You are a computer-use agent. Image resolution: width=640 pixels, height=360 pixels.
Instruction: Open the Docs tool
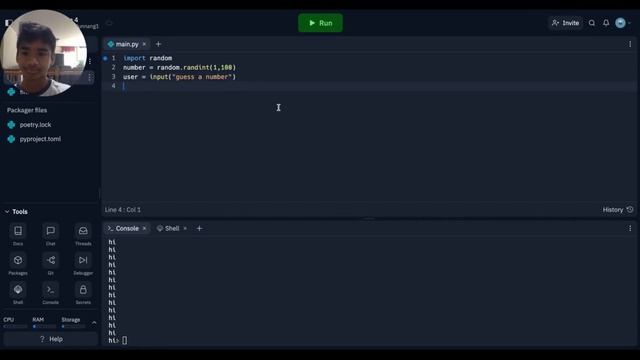coord(18,235)
